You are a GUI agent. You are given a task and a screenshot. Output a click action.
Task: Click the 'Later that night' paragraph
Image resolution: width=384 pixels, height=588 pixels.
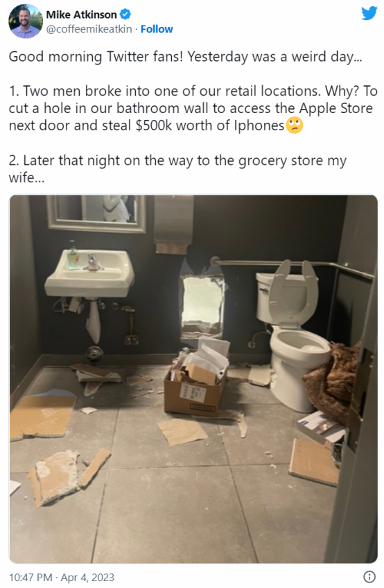pyautogui.click(x=177, y=168)
